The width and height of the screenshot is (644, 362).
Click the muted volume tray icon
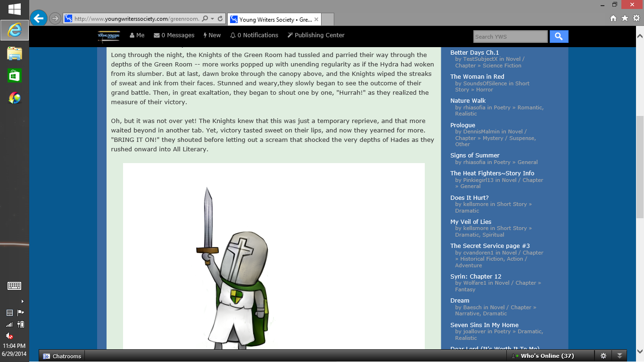(9, 336)
